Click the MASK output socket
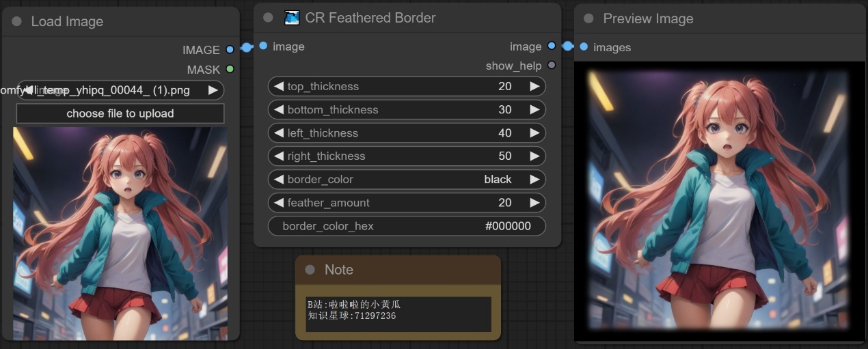The width and height of the screenshot is (868, 349). point(230,69)
